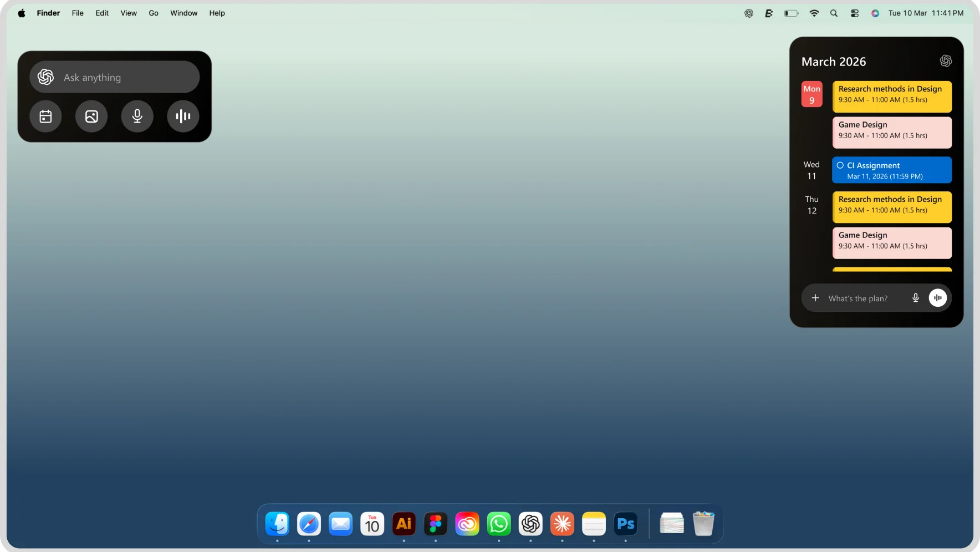Viewport: 980px width, 552px height.
Task: Open the Go menu
Action: 154,13
